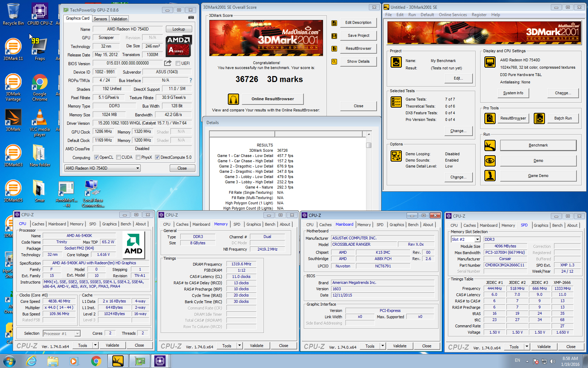Launch CPUID CPU-Z desktop shortcut

(x=40, y=14)
